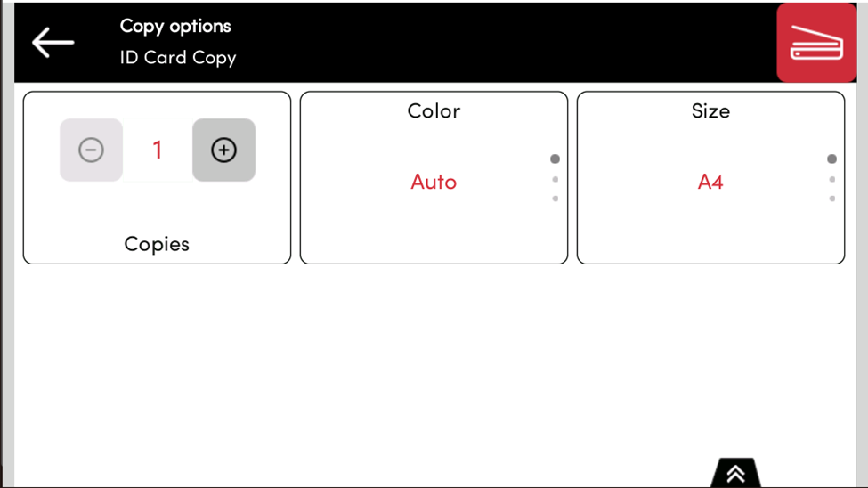Select the third Color indicator dot
868x488 pixels.
(556, 199)
